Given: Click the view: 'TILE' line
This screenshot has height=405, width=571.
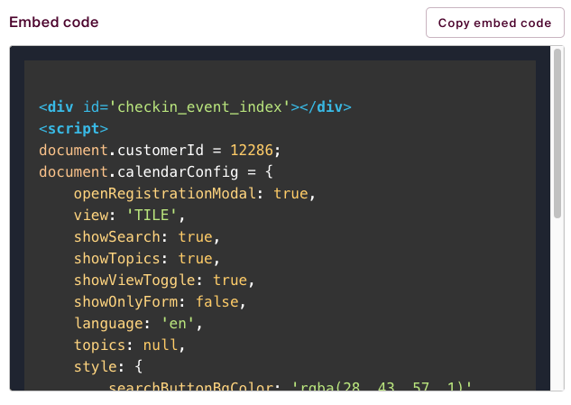Looking at the screenshot, I should (129, 215).
